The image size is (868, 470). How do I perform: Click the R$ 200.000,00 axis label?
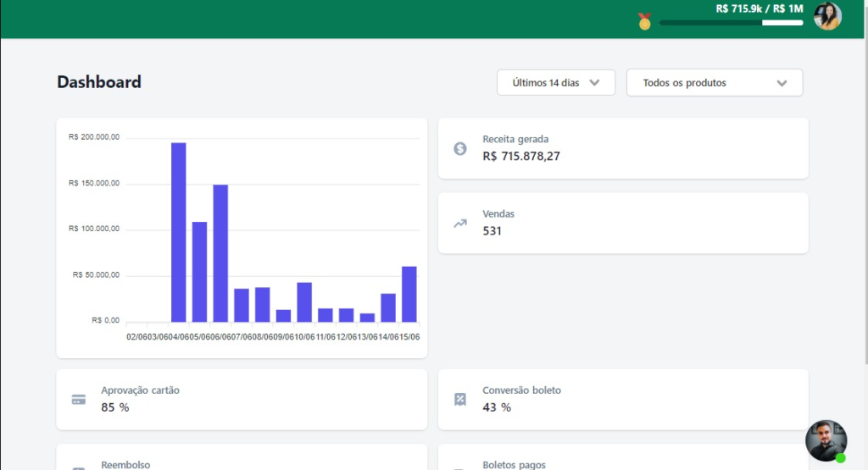tap(93, 137)
